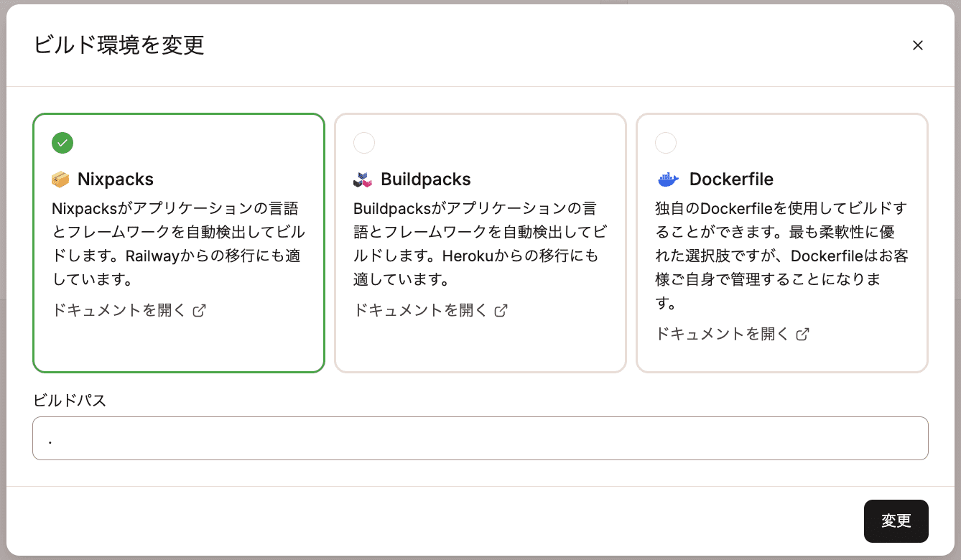
Task: Click external-link icon in the Nixpacks card
Action: coord(200,311)
